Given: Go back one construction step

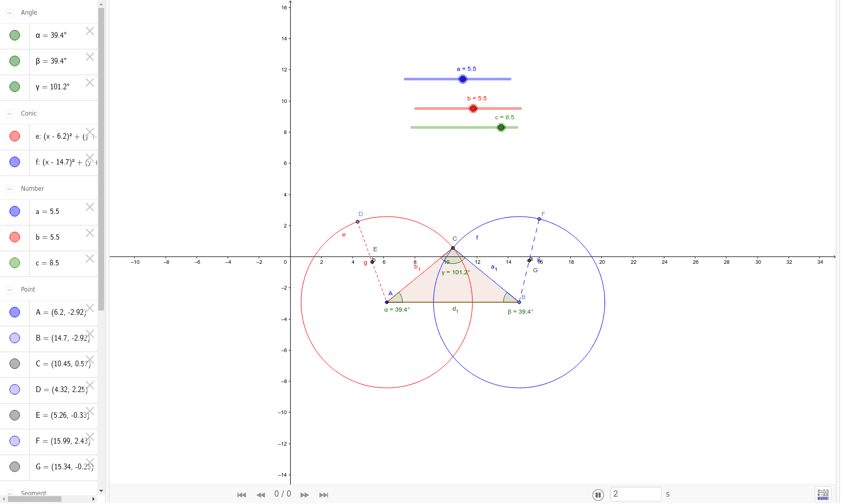Looking at the screenshot, I should 261,495.
